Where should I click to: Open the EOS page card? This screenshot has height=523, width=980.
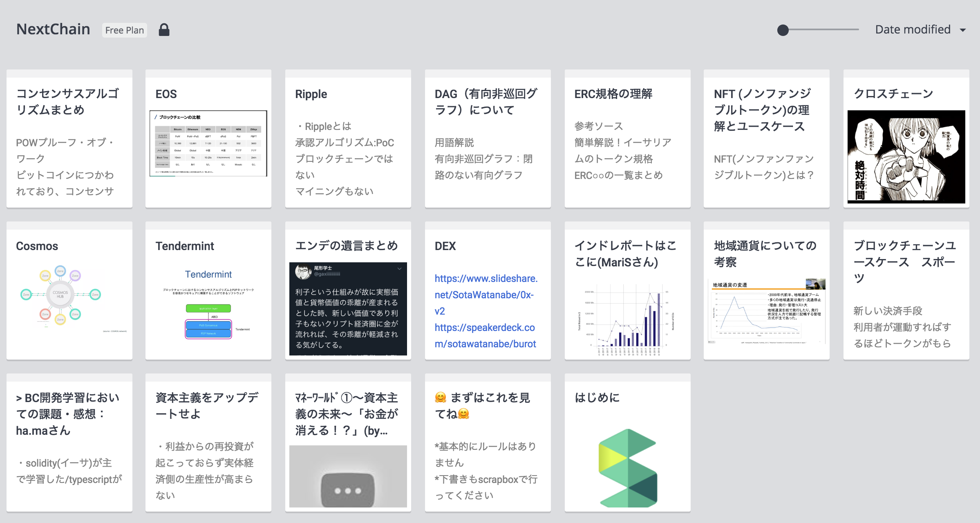208,139
